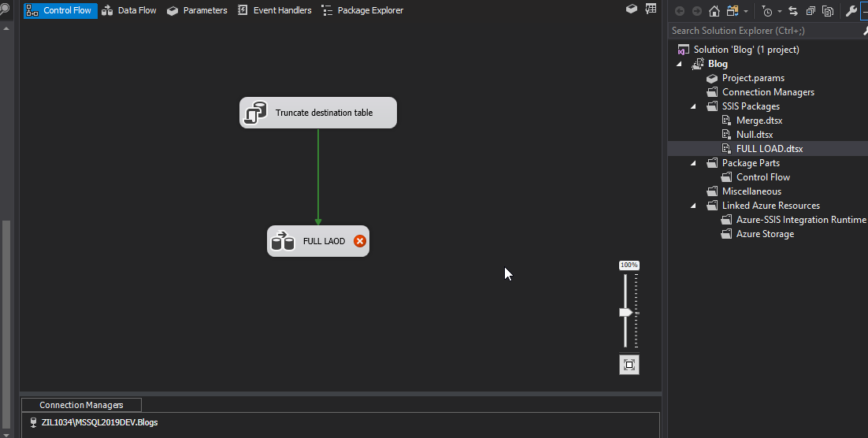Click the Solution Explorer Back arrow
Image resolution: width=868 pixels, height=438 pixels.
(680, 11)
